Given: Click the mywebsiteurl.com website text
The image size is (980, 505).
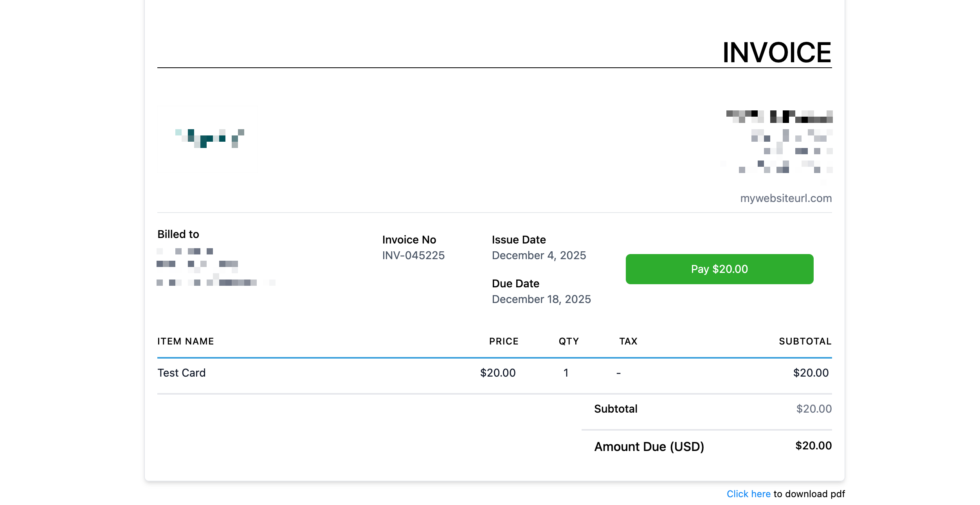Looking at the screenshot, I should (785, 198).
